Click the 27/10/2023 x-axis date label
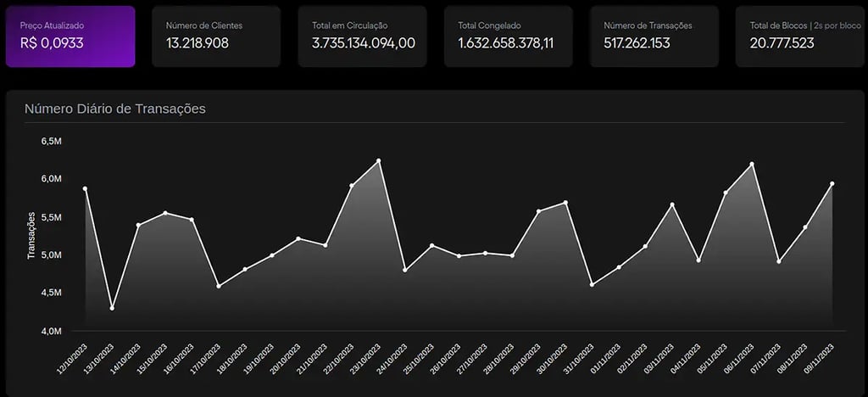Viewport: 868px width, 397px height. click(x=472, y=358)
